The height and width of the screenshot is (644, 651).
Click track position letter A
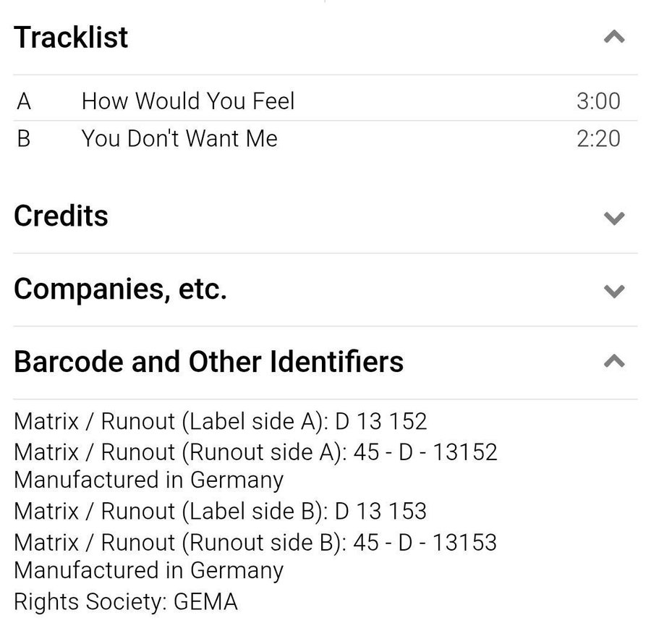click(x=24, y=101)
